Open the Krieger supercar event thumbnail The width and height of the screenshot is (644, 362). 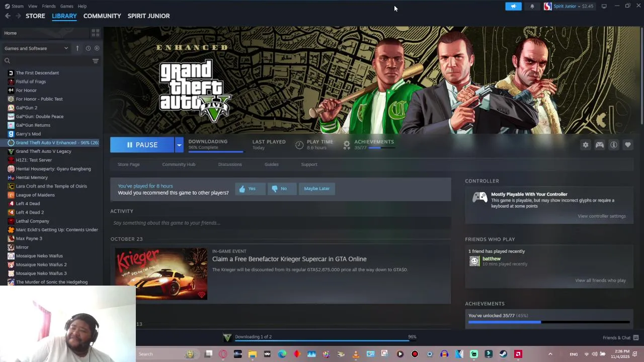point(161,274)
